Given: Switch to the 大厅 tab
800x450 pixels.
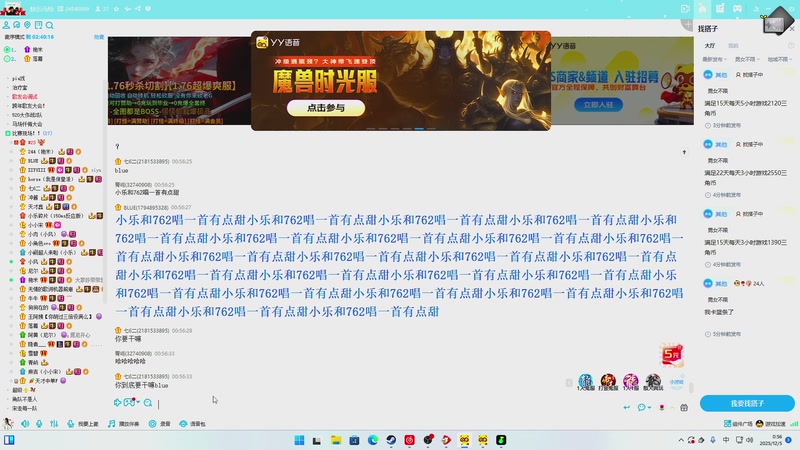Looking at the screenshot, I should pos(710,46).
